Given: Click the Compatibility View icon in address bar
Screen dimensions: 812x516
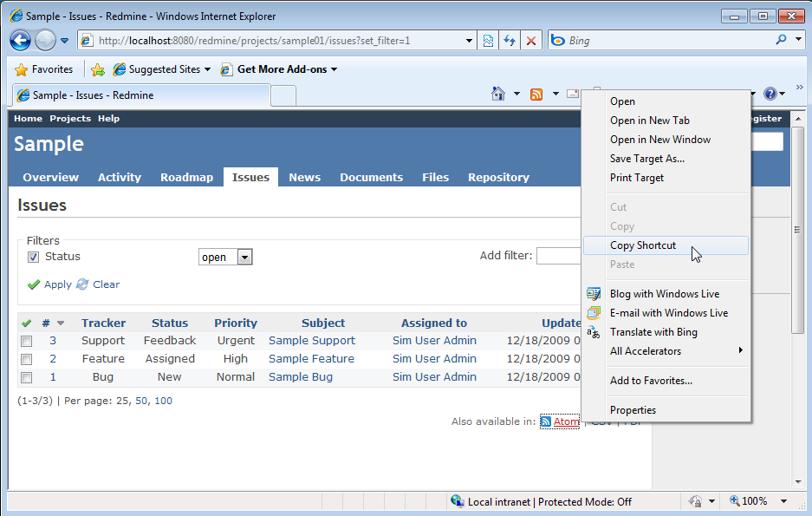Looking at the screenshot, I should click(x=488, y=41).
